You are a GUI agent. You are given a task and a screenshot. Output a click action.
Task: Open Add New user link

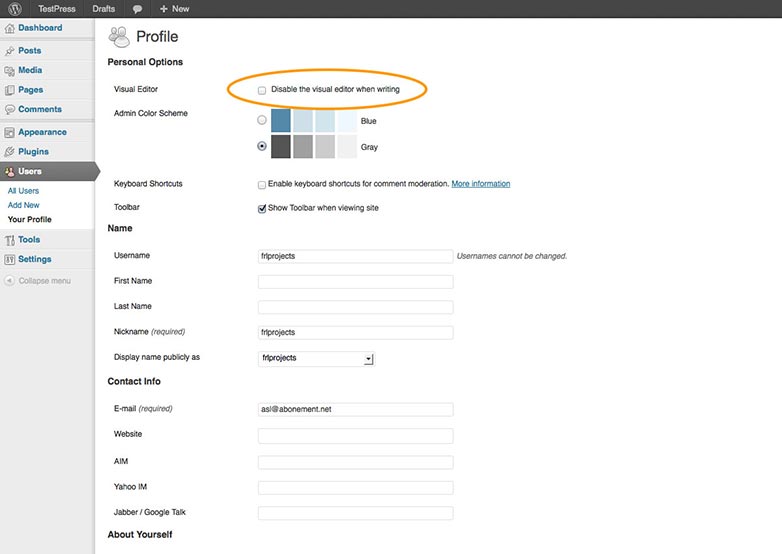(x=23, y=205)
